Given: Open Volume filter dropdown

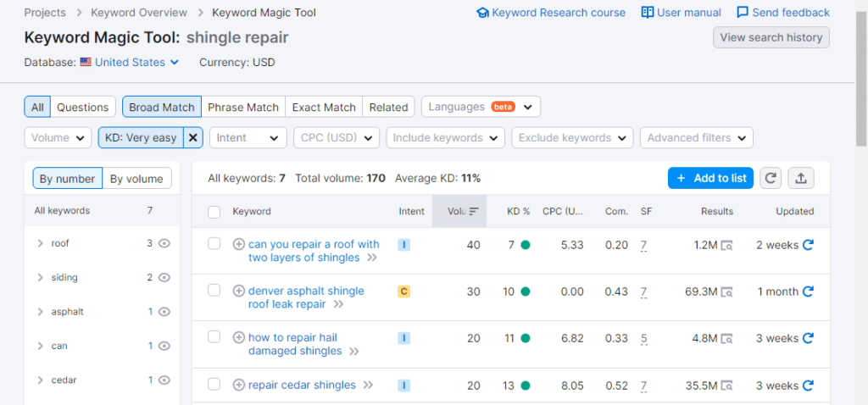Looking at the screenshot, I should tap(58, 138).
